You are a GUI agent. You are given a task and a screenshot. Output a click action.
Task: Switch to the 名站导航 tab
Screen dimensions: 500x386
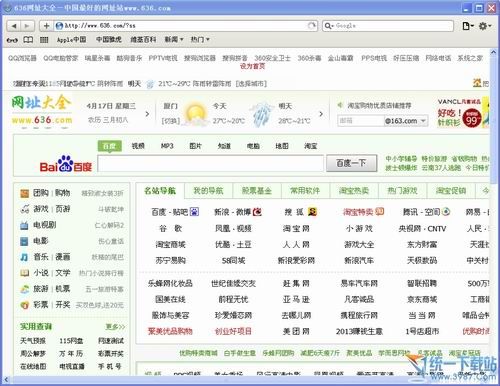pyautogui.click(x=160, y=191)
